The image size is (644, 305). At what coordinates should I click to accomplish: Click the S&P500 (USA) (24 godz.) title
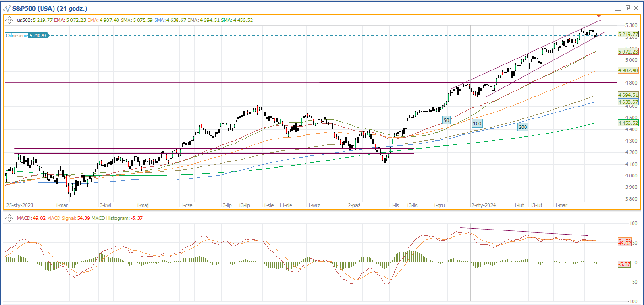pos(50,8)
